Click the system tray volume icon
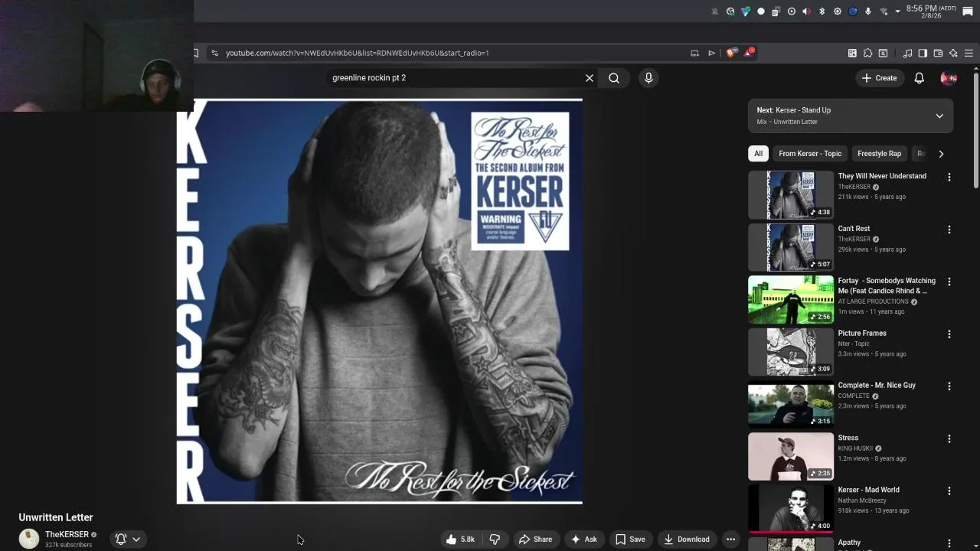The height and width of the screenshot is (551, 980). pos(806,11)
